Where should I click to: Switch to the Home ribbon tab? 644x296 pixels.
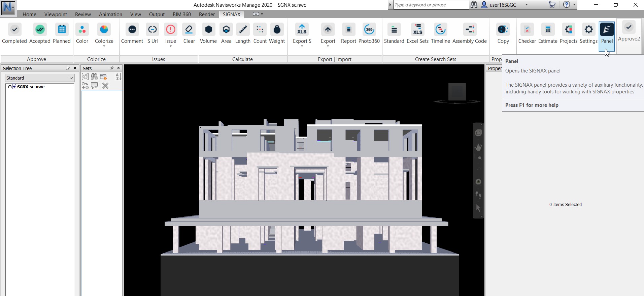[x=29, y=14]
